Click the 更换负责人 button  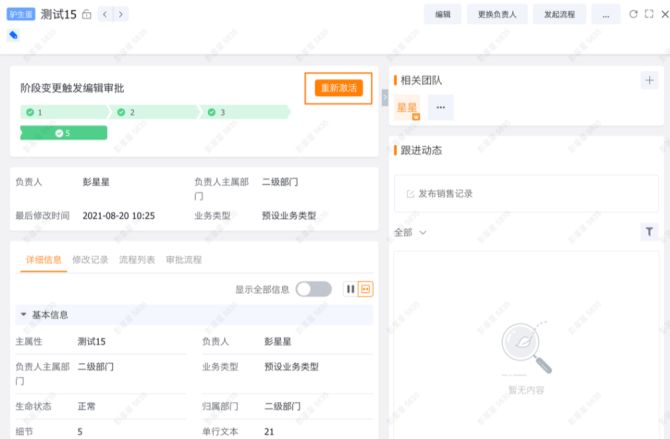497,15
